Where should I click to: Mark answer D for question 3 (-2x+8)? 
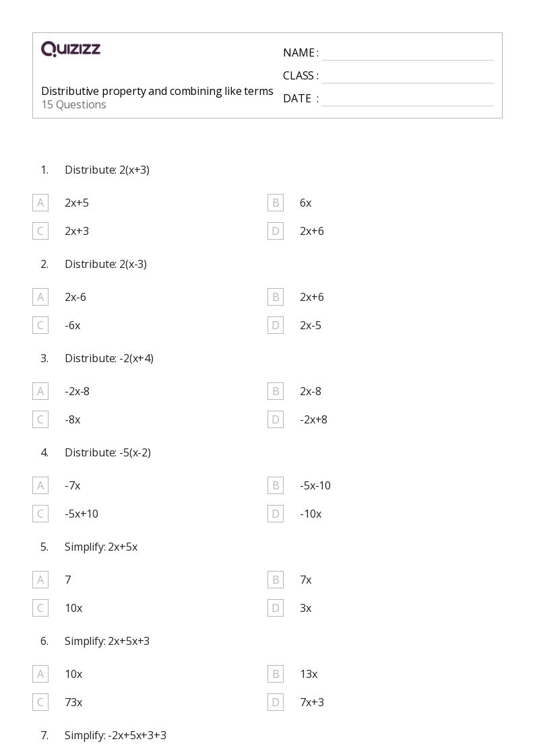[x=276, y=419]
